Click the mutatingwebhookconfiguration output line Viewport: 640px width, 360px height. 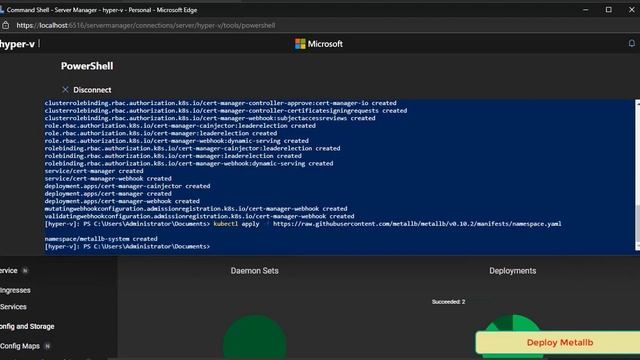click(x=196, y=209)
